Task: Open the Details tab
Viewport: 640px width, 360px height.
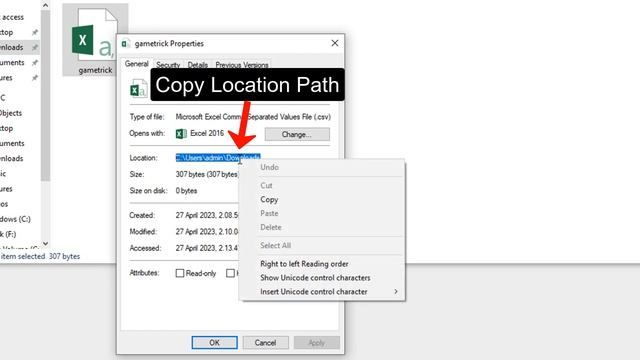Action: 198,65
